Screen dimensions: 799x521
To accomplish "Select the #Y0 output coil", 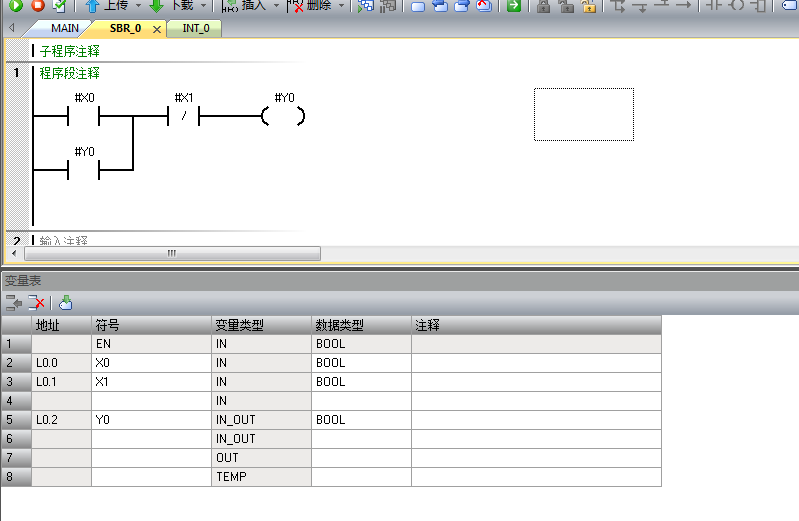I will click(284, 117).
